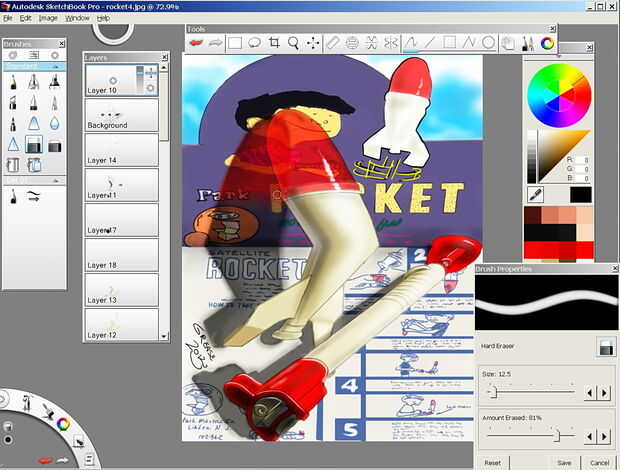This screenshot has height=470, width=620.
Task: Open the Color wheel icon in Tools bar
Action: [547, 43]
